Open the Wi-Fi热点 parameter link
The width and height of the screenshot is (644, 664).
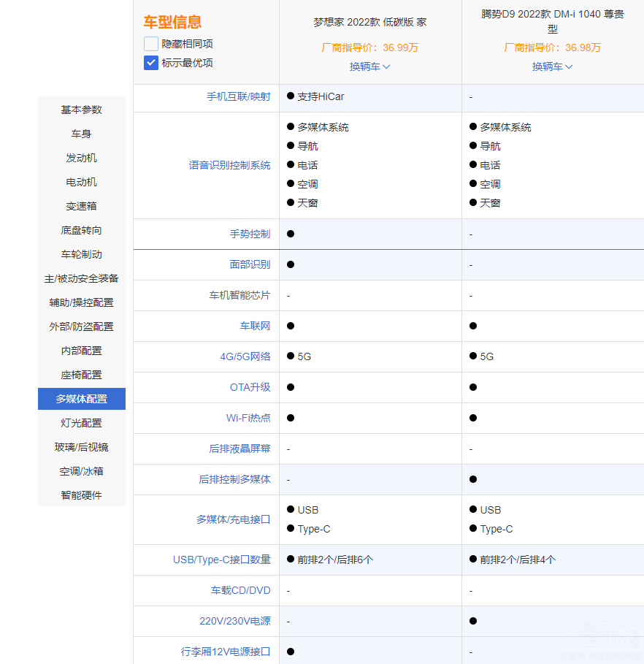pos(248,418)
